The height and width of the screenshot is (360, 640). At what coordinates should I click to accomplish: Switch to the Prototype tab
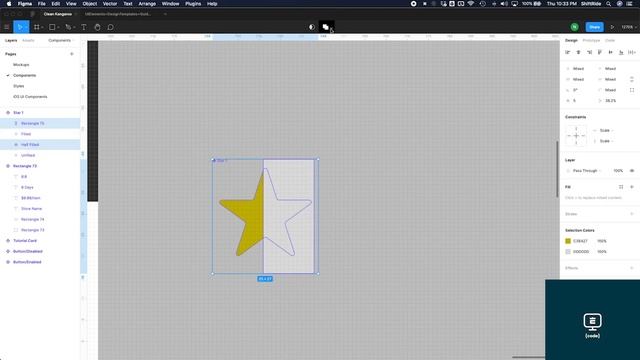(x=591, y=40)
